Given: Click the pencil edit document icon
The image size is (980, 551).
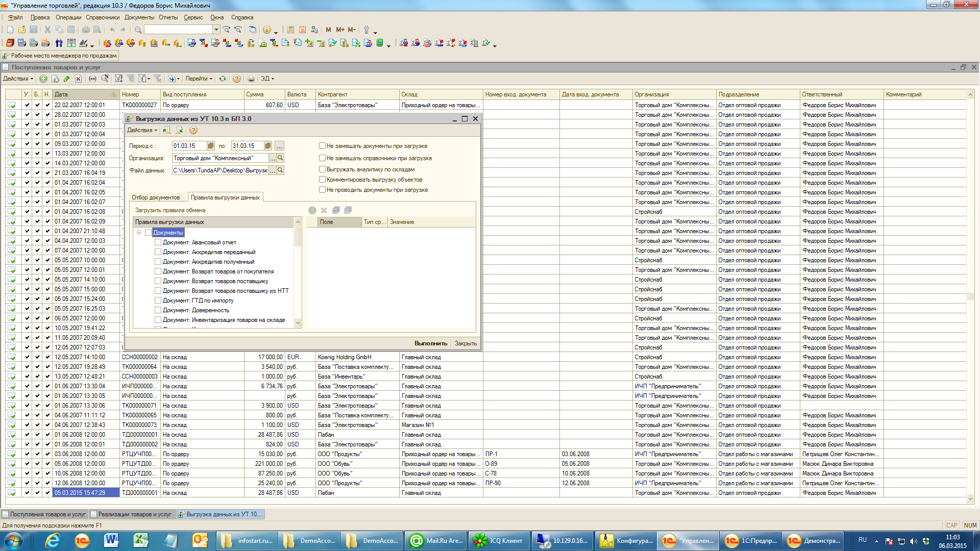Looking at the screenshot, I should (x=66, y=79).
